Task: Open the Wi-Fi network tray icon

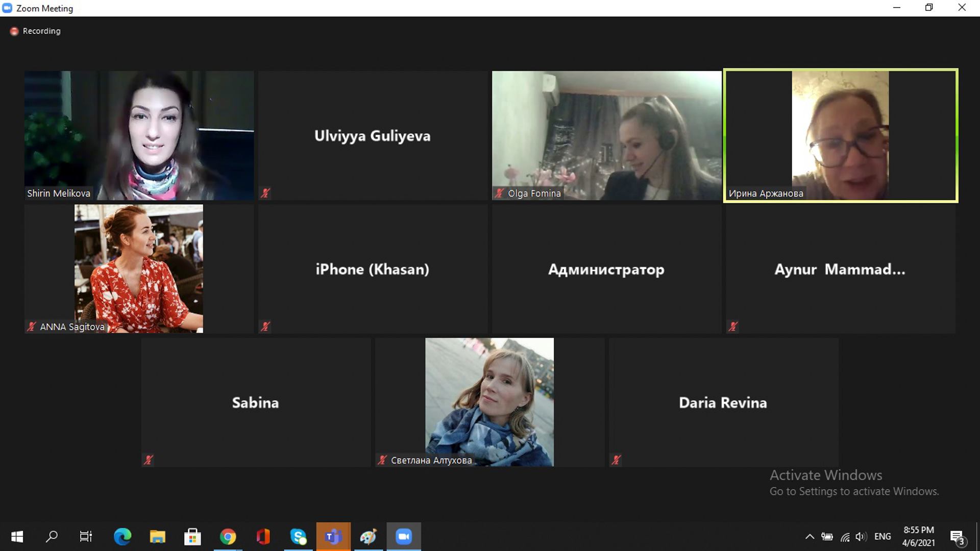Action: [845, 537]
